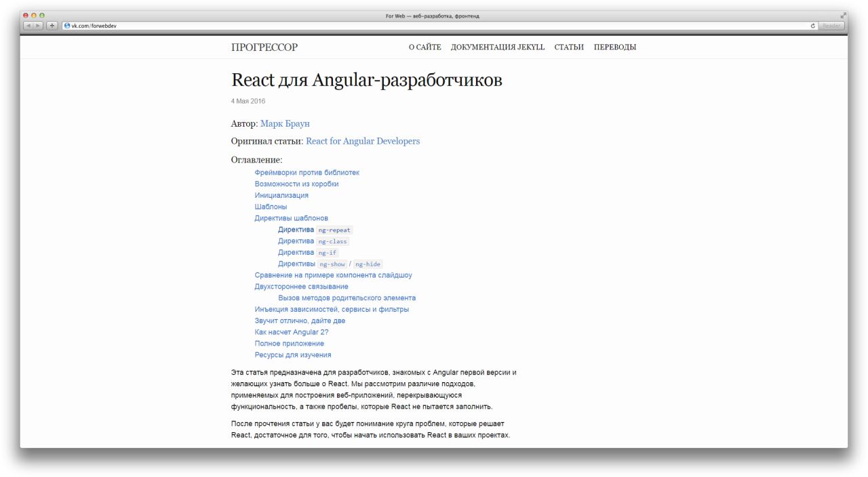Open the Директива ng-class contents link
The height and width of the screenshot is (477, 868).
pos(313,241)
